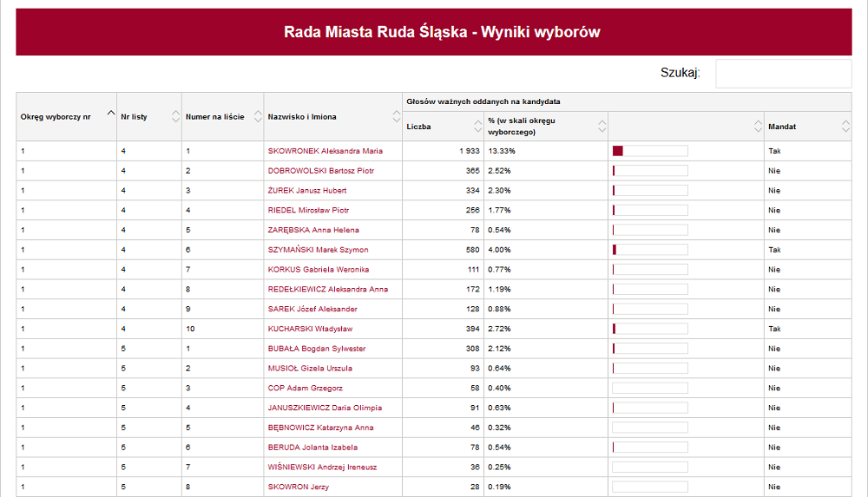Open WIŚNIEWSKI Andrzej Ireneusz candidate link
This screenshot has height=497, width=868.
pyautogui.click(x=322, y=468)
